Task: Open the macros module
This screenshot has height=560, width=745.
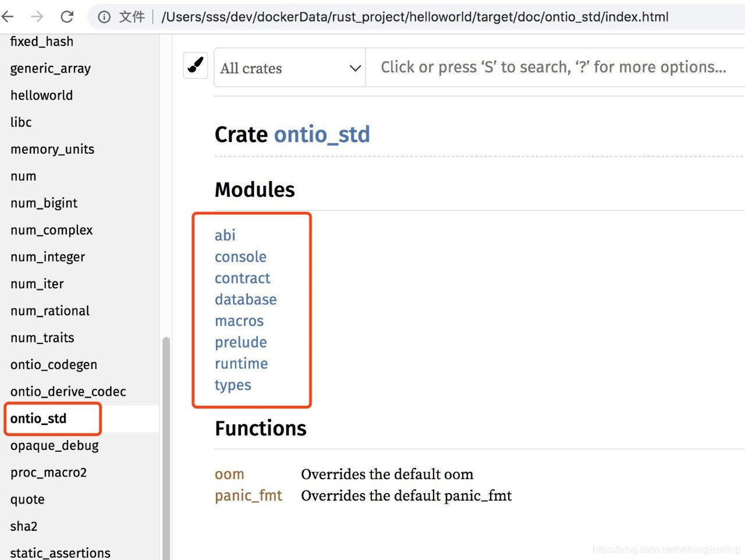Action: 239,321
